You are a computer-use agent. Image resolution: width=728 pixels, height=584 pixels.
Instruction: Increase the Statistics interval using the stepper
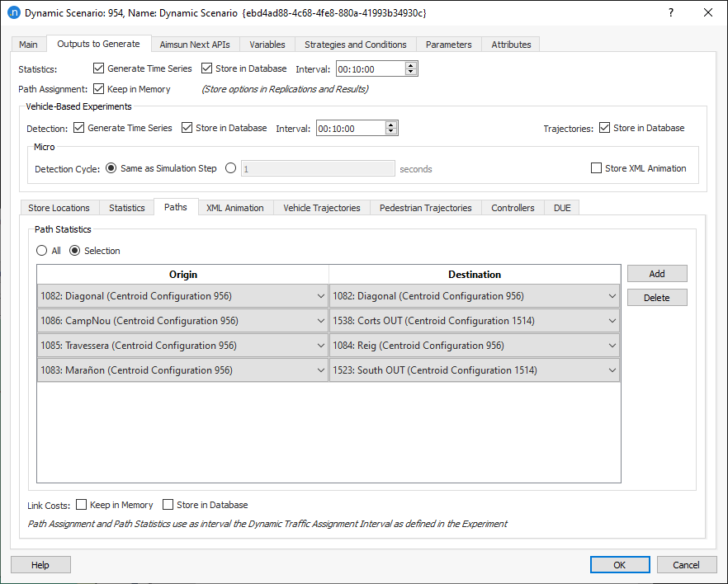coord(410,65)
